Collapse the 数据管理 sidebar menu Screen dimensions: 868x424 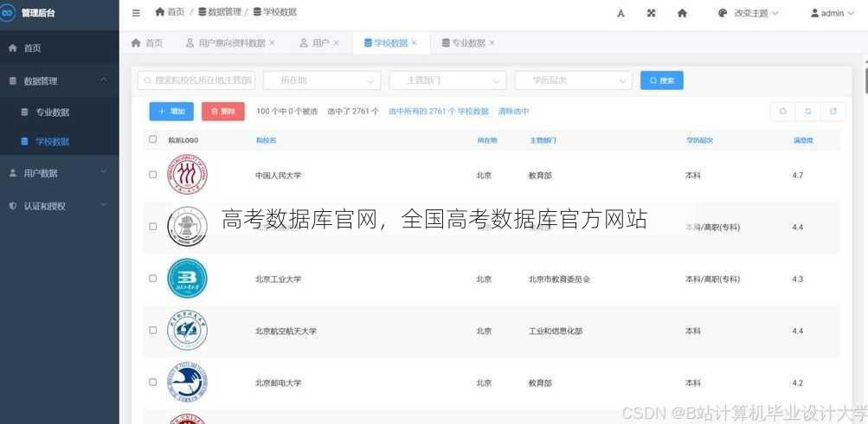(59, 80)
